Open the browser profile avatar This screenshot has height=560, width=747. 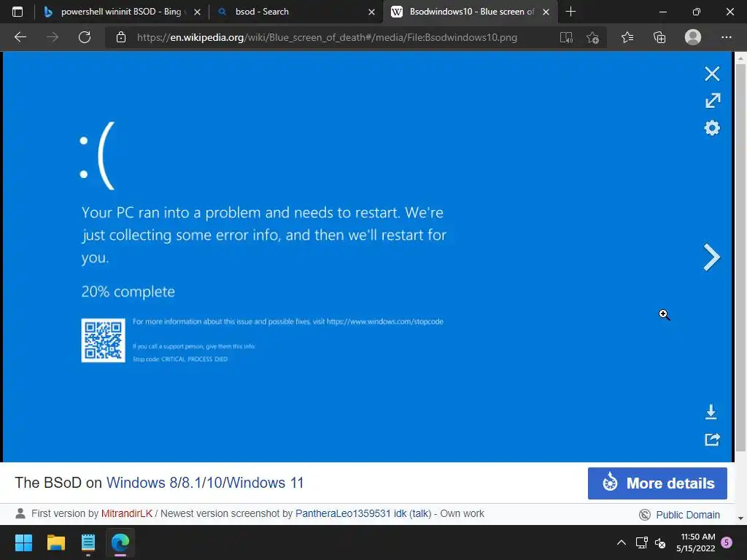693,37
